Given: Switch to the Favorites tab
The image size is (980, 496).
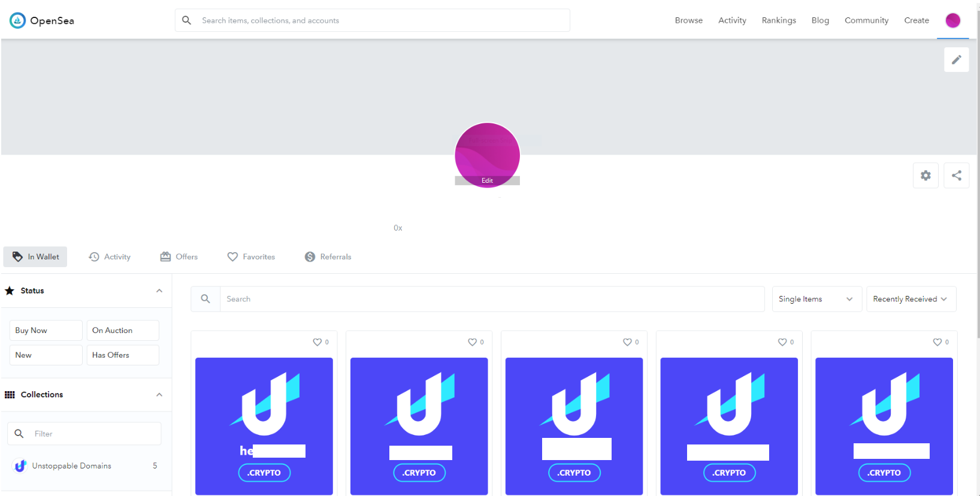Looking at the screenshot, I should pos(251,257).
